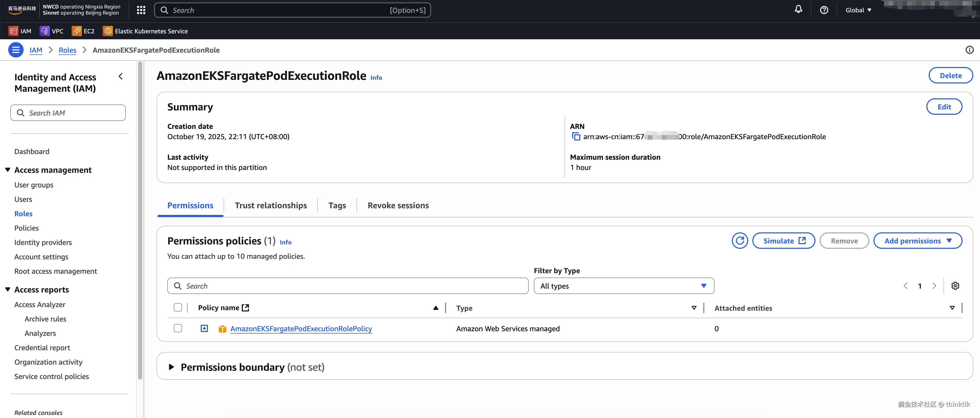
Task: Click the hamburger navigation menu icon
Action: pos(16,50)
